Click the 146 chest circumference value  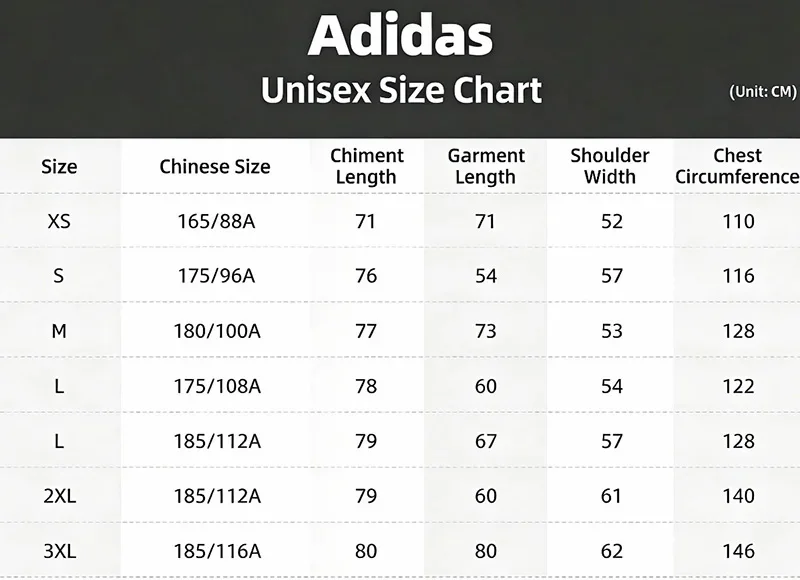tap(738, 551)
